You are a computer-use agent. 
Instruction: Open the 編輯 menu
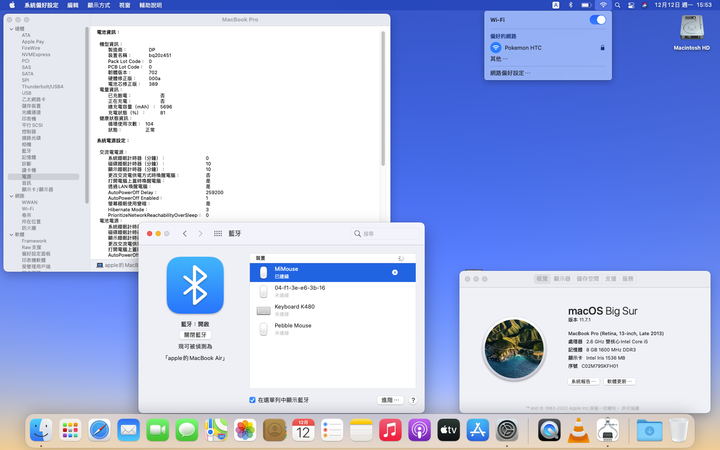pos(73,5)
